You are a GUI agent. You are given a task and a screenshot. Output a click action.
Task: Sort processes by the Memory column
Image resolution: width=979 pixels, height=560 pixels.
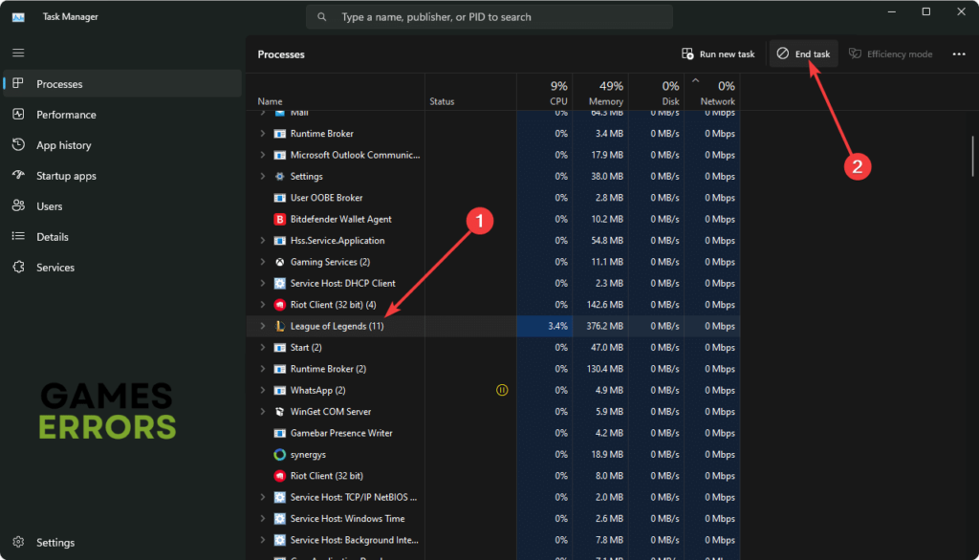tap(600, 92)
